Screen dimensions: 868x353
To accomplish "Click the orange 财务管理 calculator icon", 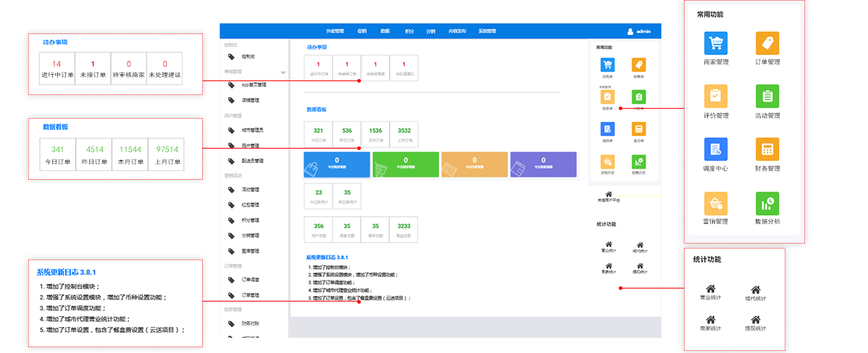I will (x=767, y=149).
